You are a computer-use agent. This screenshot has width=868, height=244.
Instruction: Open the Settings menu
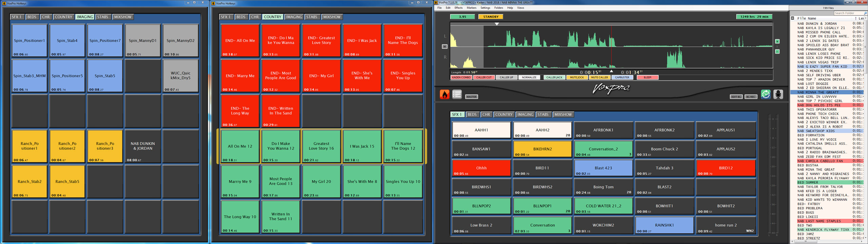[x=485, y=8]
